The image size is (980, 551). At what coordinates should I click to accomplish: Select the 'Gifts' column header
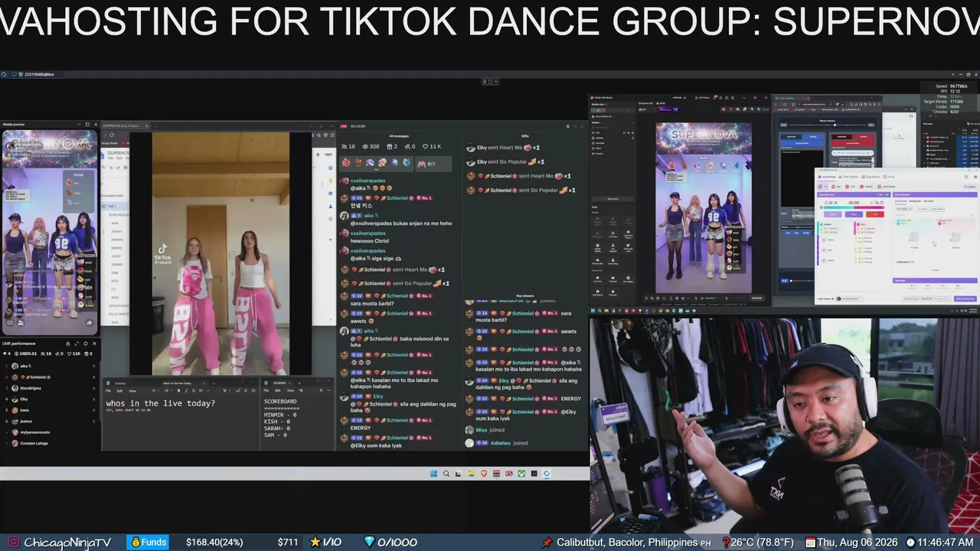(525, 136)
